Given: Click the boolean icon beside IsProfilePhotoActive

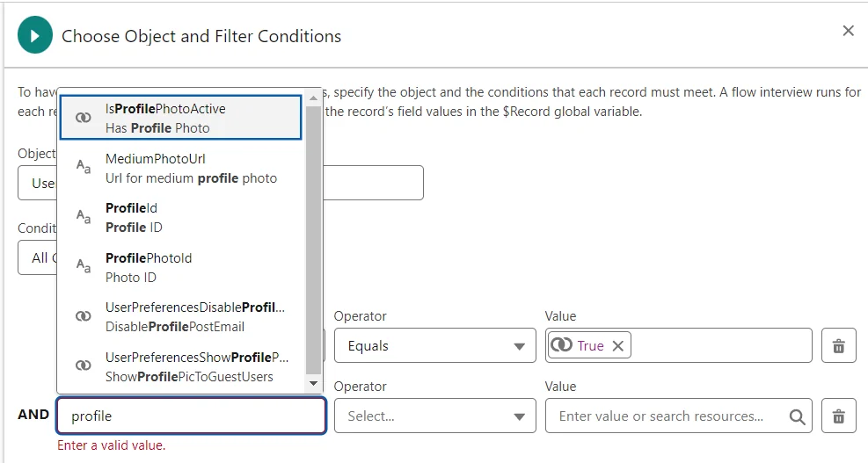Looking at the screenshot, I should tap(83, 117).
